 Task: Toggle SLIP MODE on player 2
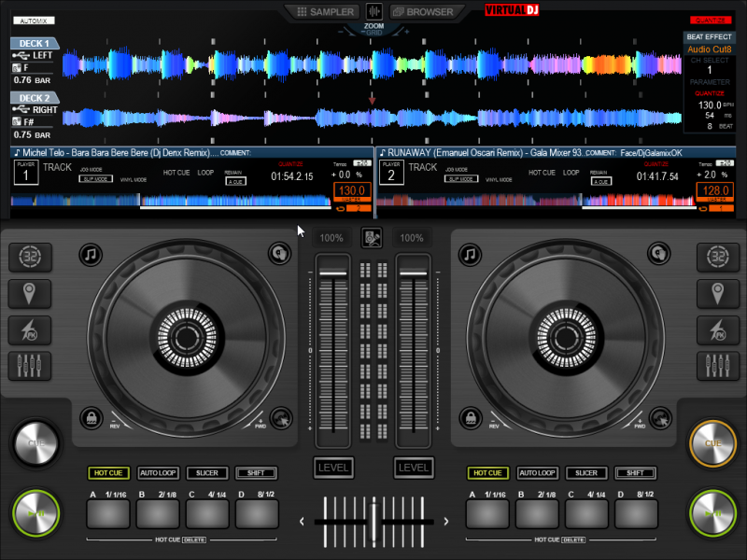[x=461, y=179]
